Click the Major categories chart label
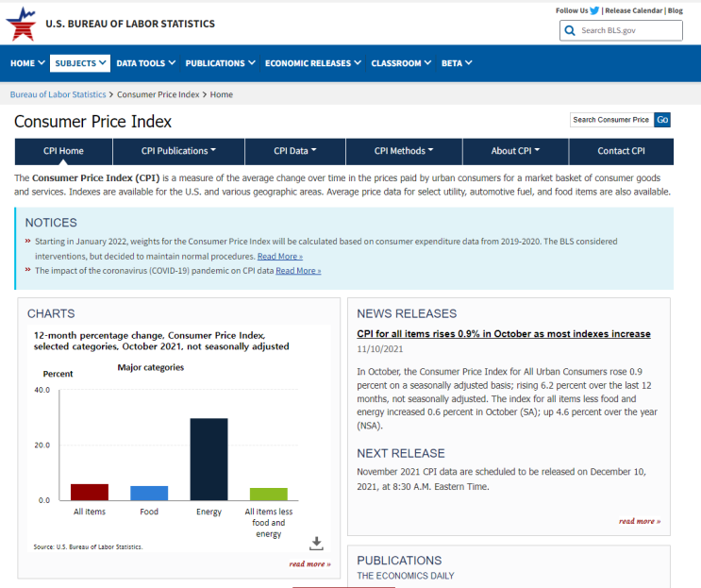 click(151, 367)
